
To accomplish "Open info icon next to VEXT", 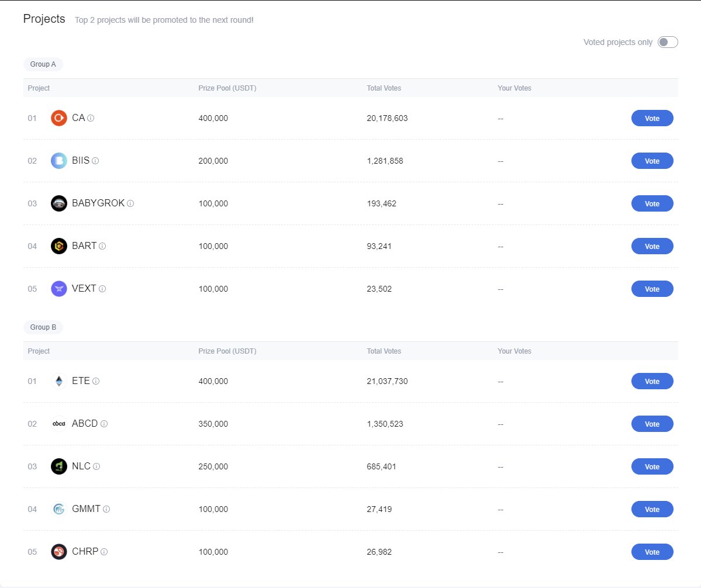I will click(102, 289).
